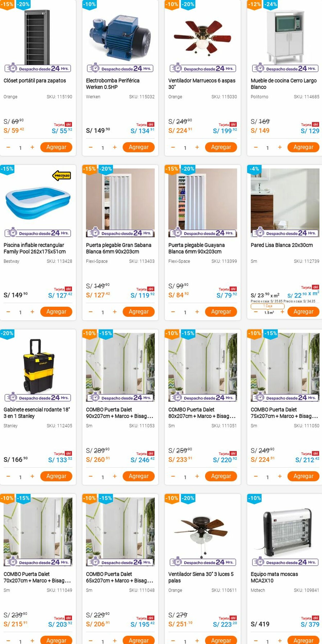This screenshot has width=322, height=644.
Task: Click the -15% discount tag on COMBO Puerta 65x207cm
Action: 106,498
